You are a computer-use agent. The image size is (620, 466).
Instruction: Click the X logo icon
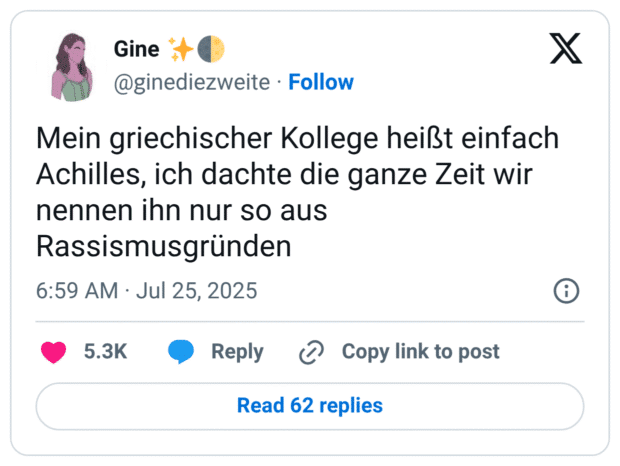pyautogui.click(x=566, y=48)
